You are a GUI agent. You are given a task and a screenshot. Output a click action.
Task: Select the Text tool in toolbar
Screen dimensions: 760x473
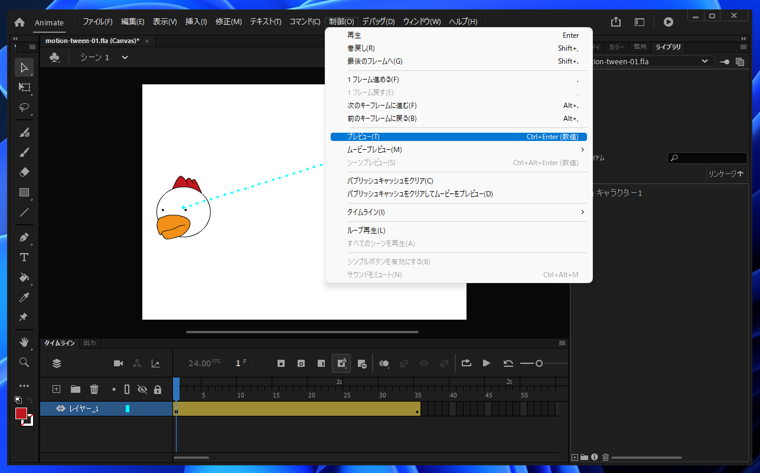coord(24,257)
